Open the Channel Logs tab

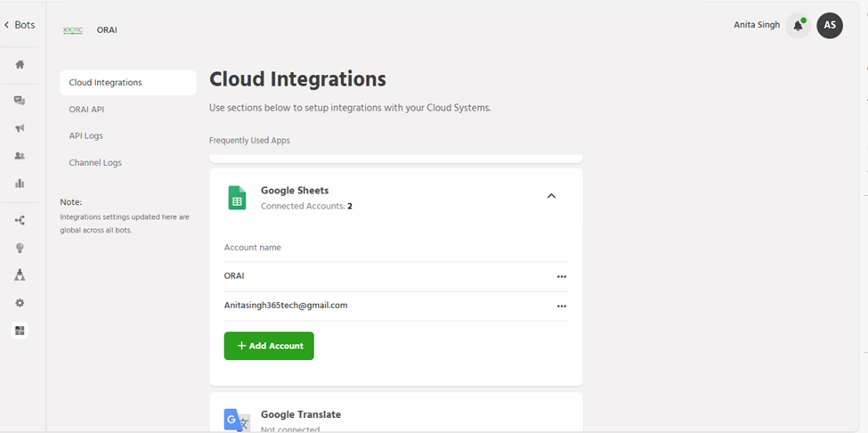[x=95, y=163]
